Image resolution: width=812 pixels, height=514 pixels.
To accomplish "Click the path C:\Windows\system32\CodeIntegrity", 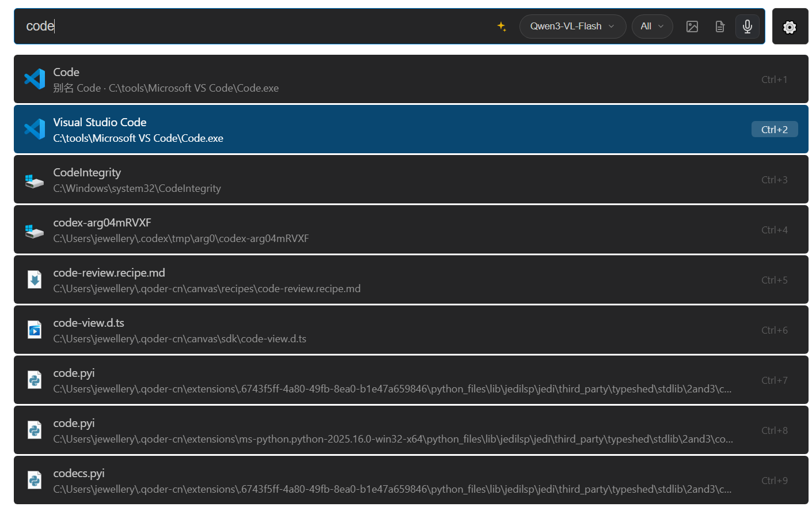I will point(137,188).
